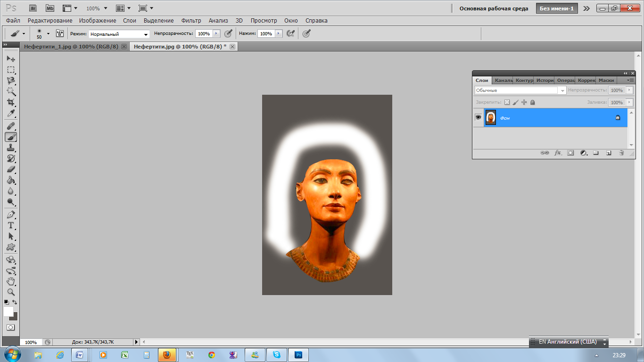The height and width of the screenshot is (362, 644).
Task: Open Нажим flow slider arrow
Action: tap(279, 34)
